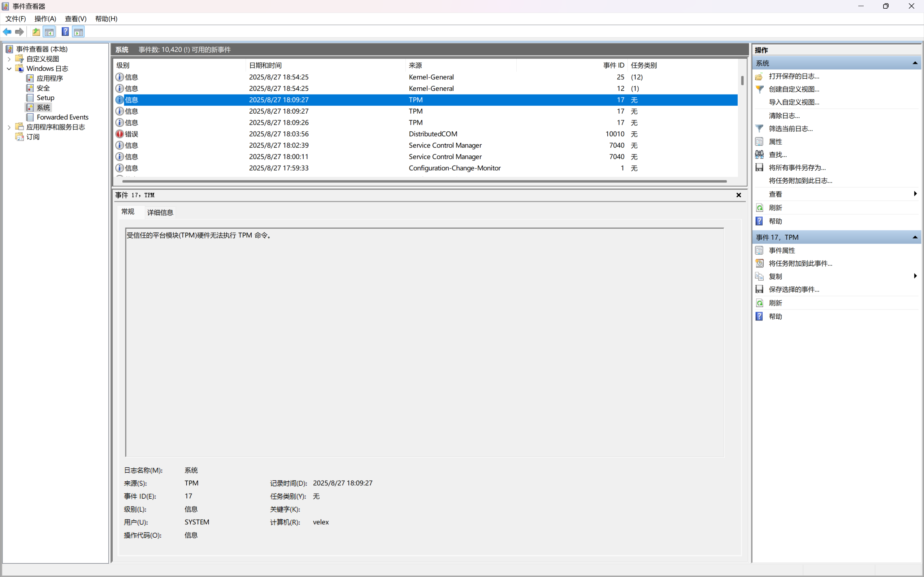Click the event list horizontal scrollbar

424,181
